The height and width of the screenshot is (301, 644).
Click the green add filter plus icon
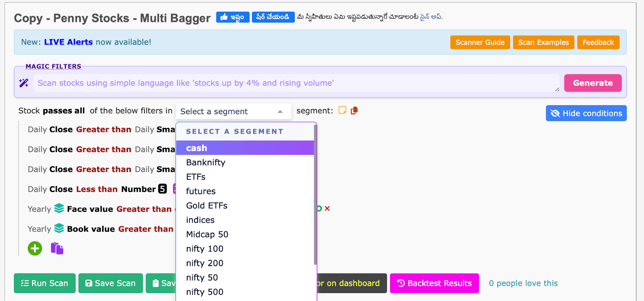click(x=35, y=248)
